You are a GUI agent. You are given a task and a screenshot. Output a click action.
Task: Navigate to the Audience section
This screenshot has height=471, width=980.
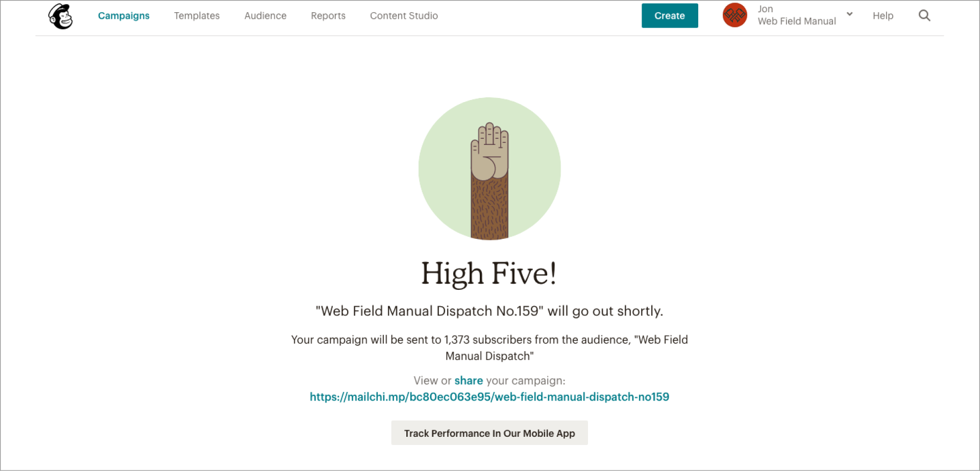point(265,16)
